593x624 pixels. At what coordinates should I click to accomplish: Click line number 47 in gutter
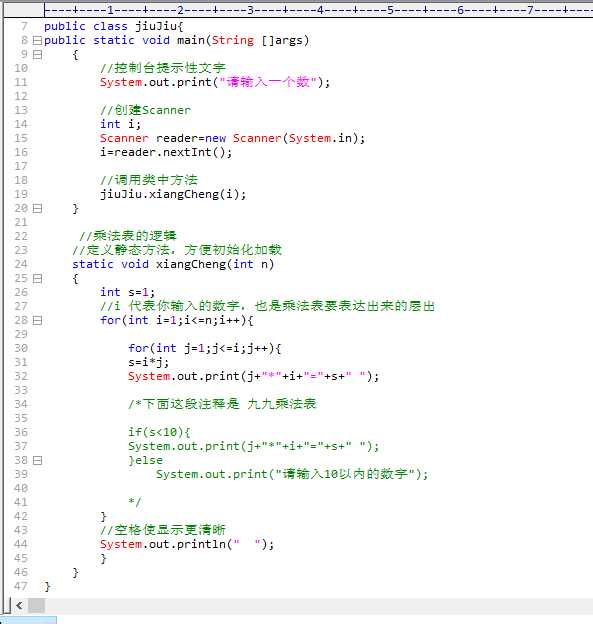[21, 586]
